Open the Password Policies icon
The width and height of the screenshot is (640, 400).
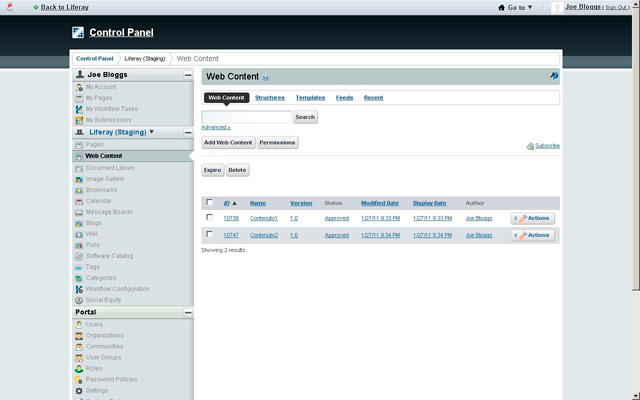[x=79, y=380]
